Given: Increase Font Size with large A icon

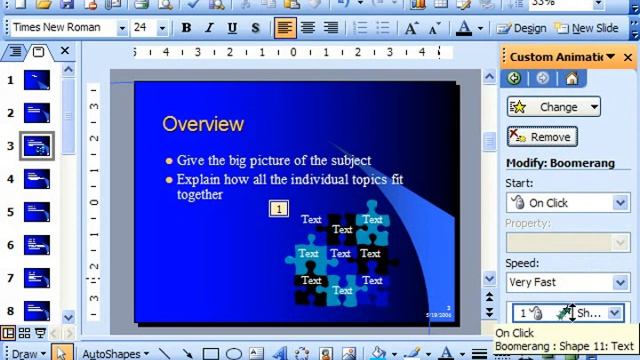Looking at the screenshot, I should tap(411, 28).
